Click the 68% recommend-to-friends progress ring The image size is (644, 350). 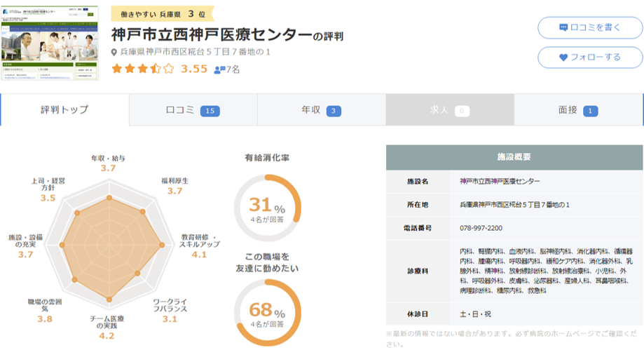pyautogui.click(x=268, y=313)
